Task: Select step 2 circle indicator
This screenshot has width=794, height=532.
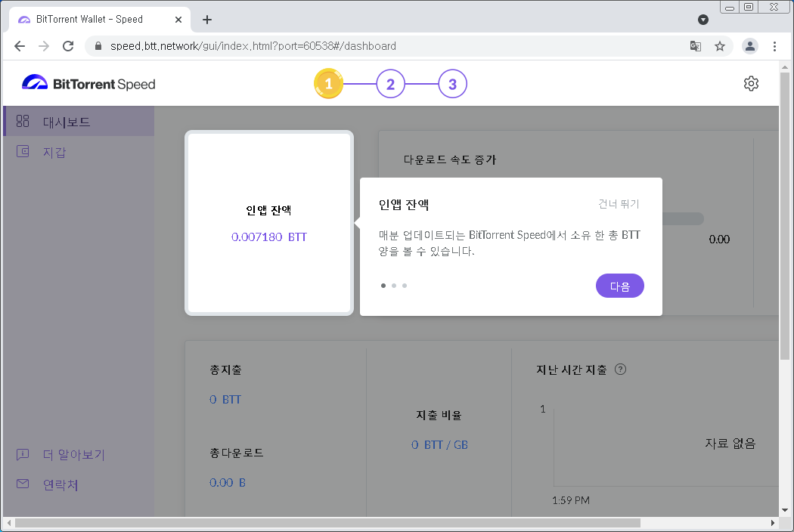Action: pyautogui.click(x=390, y=84)
